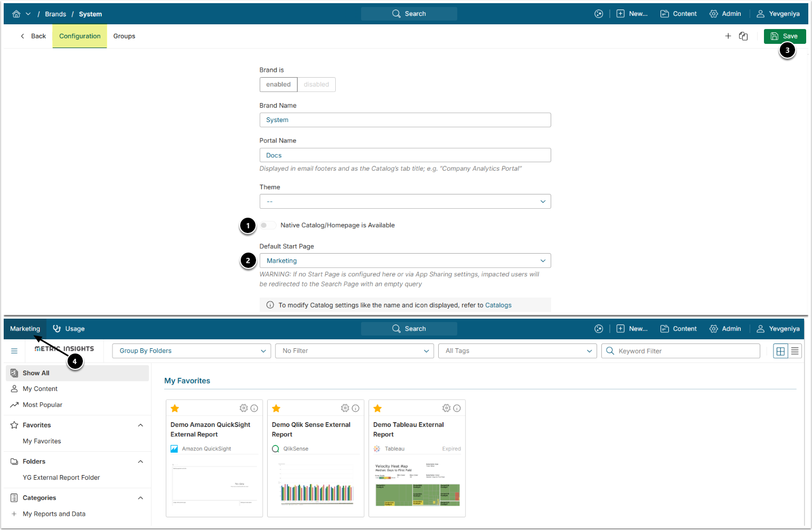Click the Brand Name field
Screen dimensions: 812x530
[x=405, y=120]
